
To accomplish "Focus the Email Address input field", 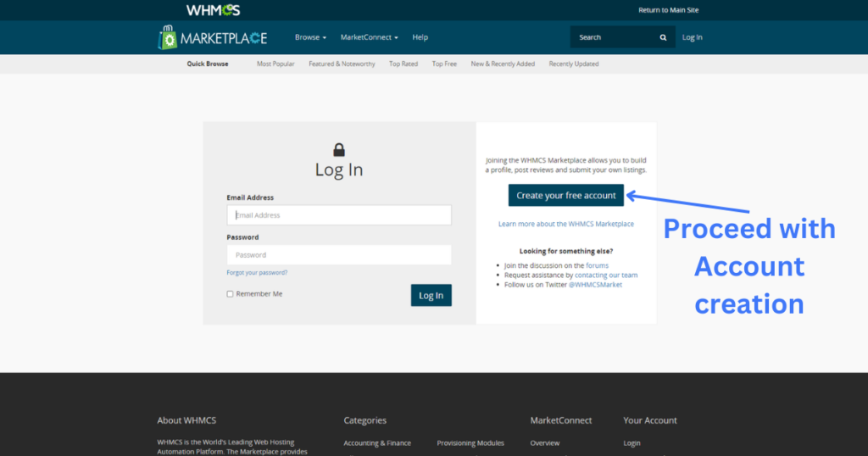I will 339,215.
